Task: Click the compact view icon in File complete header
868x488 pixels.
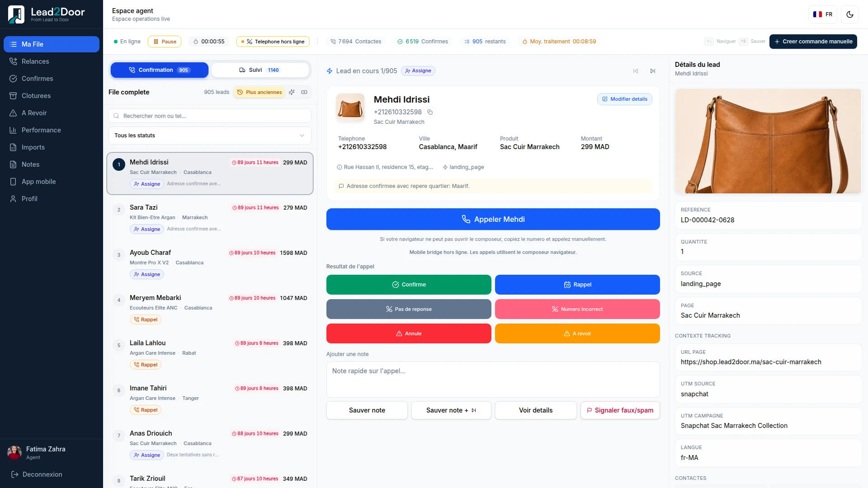Action: 304,92
